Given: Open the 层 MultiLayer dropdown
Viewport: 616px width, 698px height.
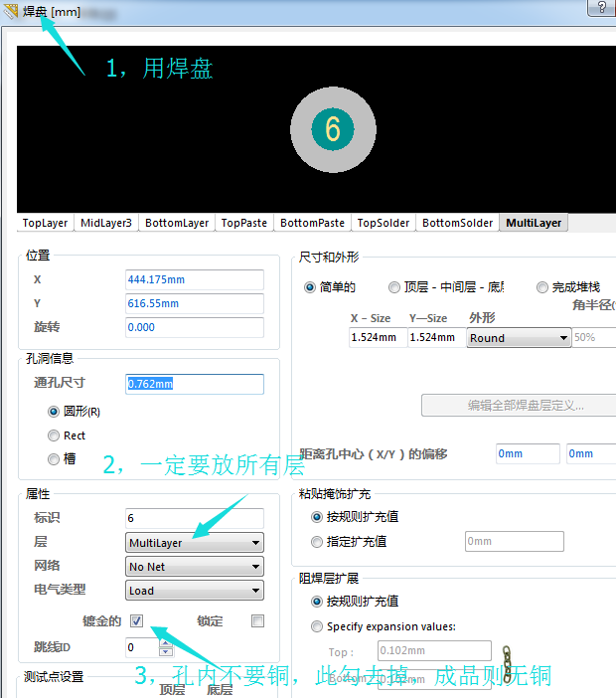Looking at the screenshot, I should point(195,543).
